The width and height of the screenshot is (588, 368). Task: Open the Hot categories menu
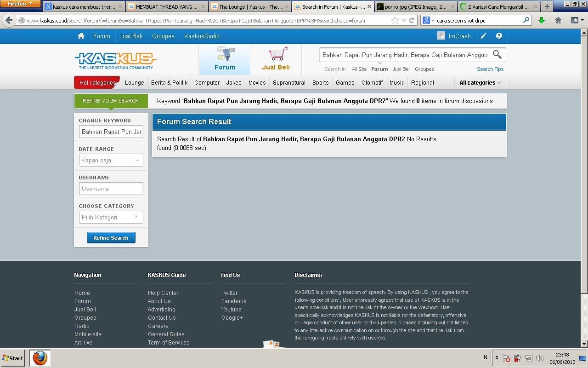97,83
